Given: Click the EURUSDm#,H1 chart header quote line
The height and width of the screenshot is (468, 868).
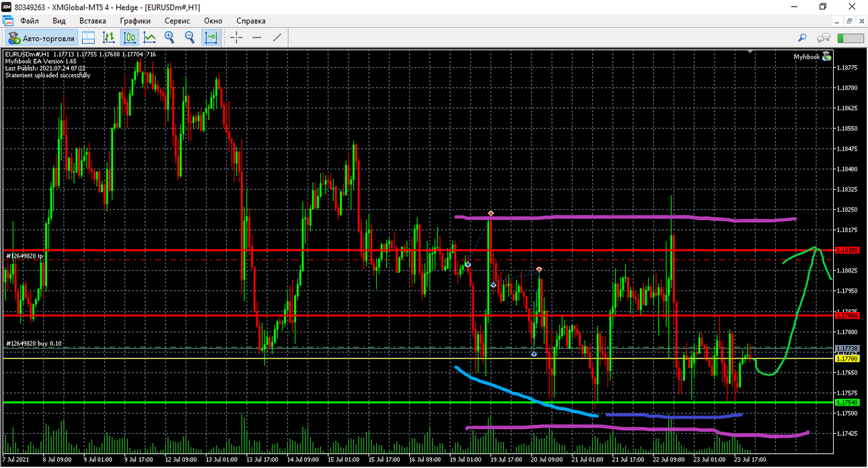Looking at the screenshot, I should (81, 54).
